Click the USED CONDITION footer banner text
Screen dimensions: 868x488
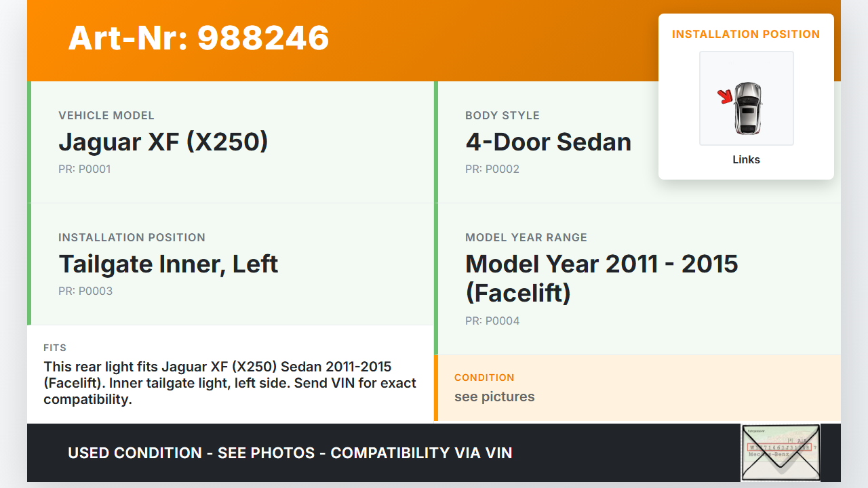(x=290, y=453)
